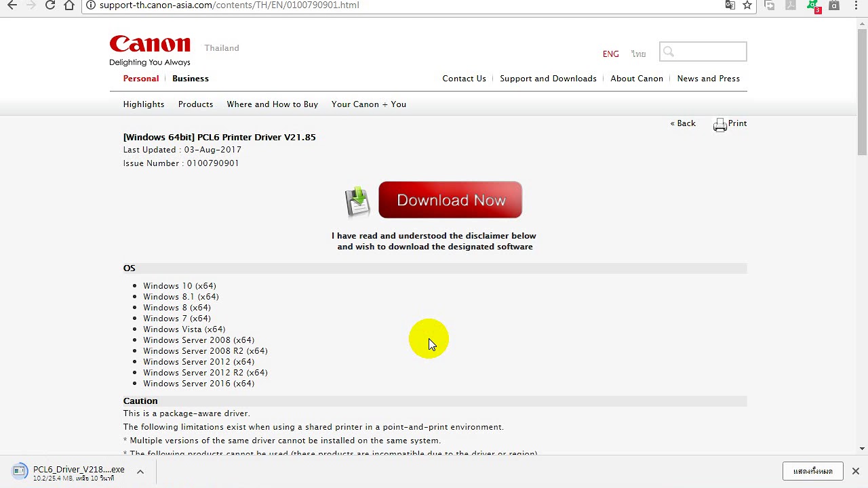868x488 pixels.
Task: Click the disclaimer text under Download Now
Action: click(434, 241)
